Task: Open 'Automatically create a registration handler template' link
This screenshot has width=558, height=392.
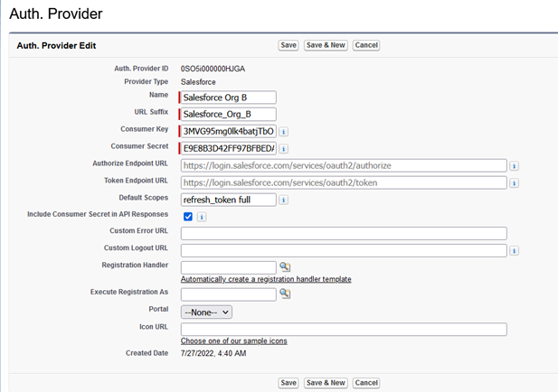Action: pos(266,279)
